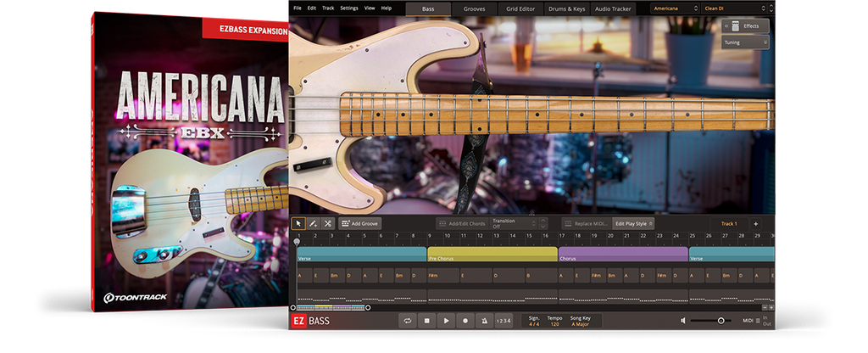Select the Pre Chorus song block

point(492,255)
